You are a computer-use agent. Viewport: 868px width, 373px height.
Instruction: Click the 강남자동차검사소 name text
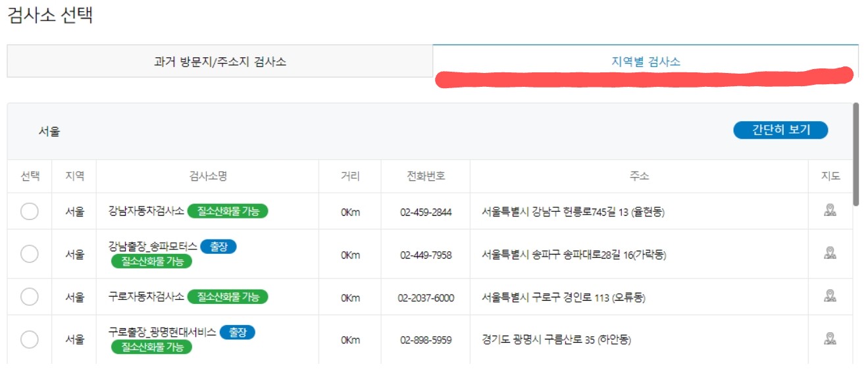[x=146, y=211]
